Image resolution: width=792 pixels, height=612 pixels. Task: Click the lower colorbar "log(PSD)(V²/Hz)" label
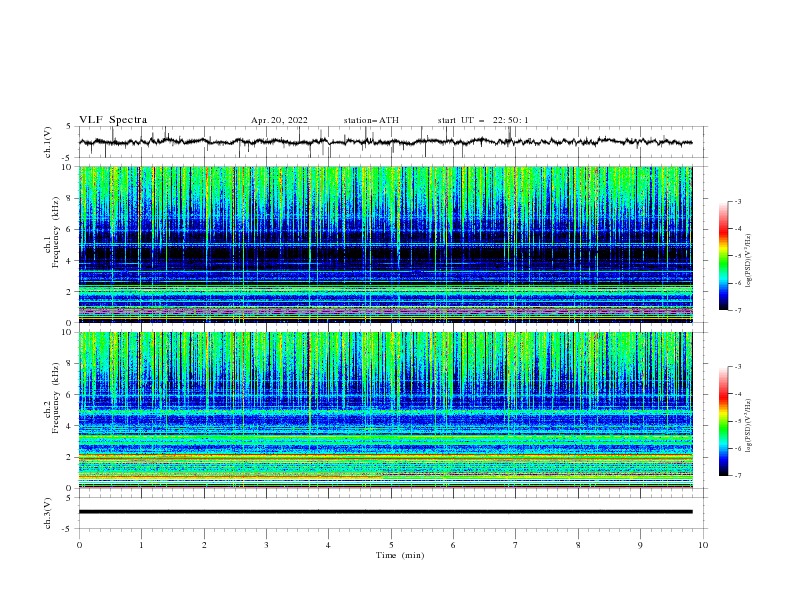[x=749, y=426]
